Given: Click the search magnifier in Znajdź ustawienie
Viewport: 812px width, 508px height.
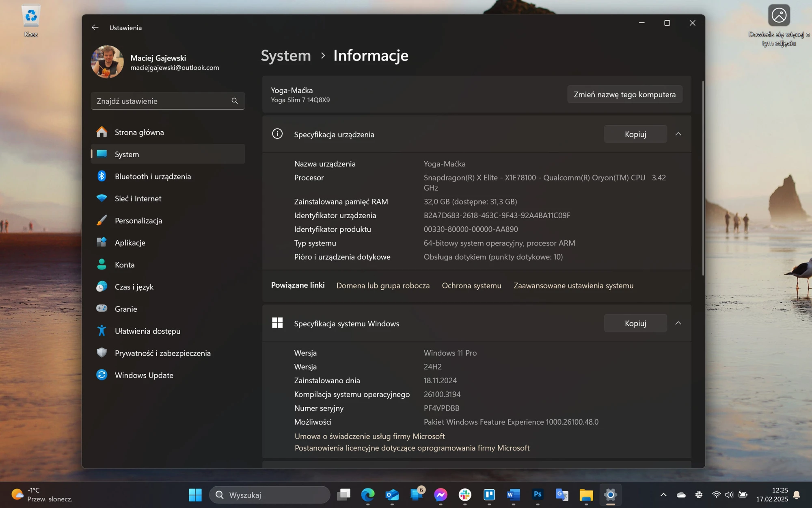Looking at the screenshot, I should [x=235, y=101].
